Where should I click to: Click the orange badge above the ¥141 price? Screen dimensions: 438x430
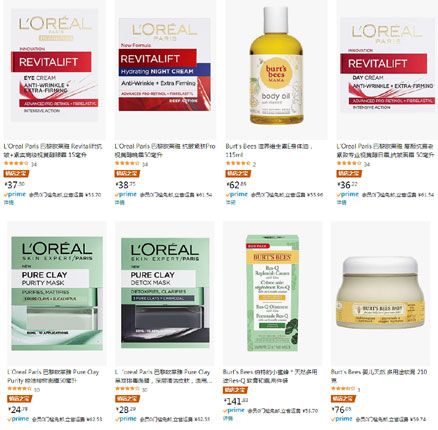coord(235,390)
